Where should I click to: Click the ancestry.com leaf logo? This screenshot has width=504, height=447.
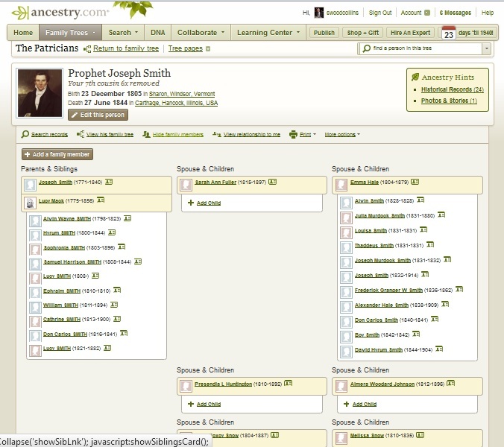(x=20, y=13)
